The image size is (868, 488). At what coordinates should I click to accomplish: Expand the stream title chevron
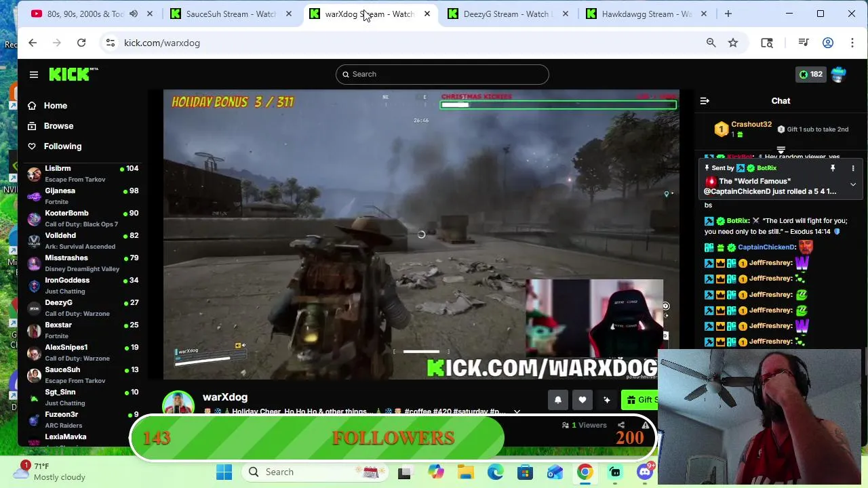pyautogui.click(x=517, y=411)
